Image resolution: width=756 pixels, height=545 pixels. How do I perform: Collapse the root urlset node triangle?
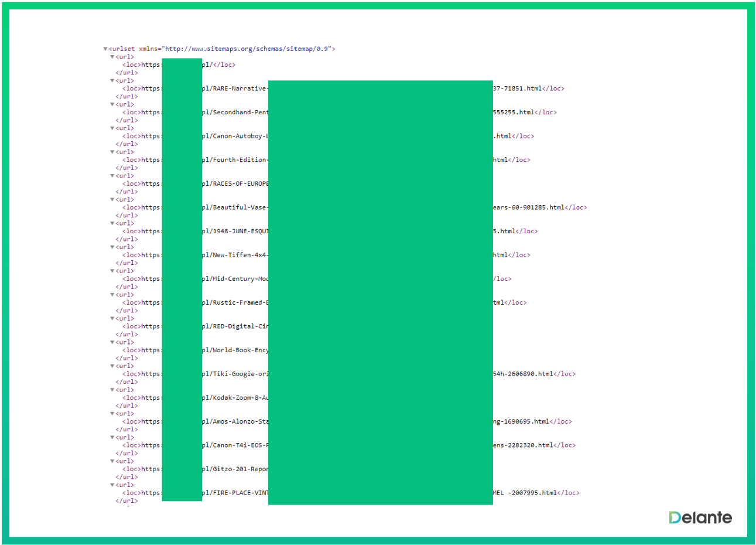coord(105,49)
